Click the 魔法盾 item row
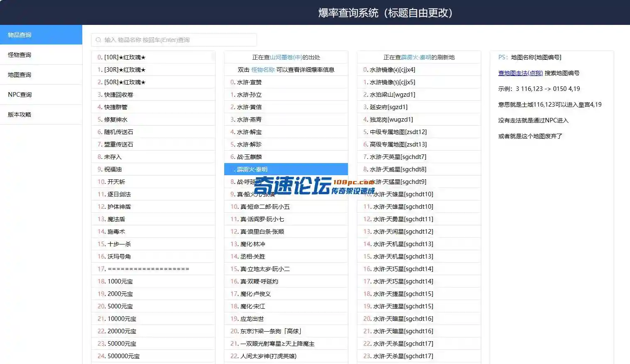 coord(153,219)
